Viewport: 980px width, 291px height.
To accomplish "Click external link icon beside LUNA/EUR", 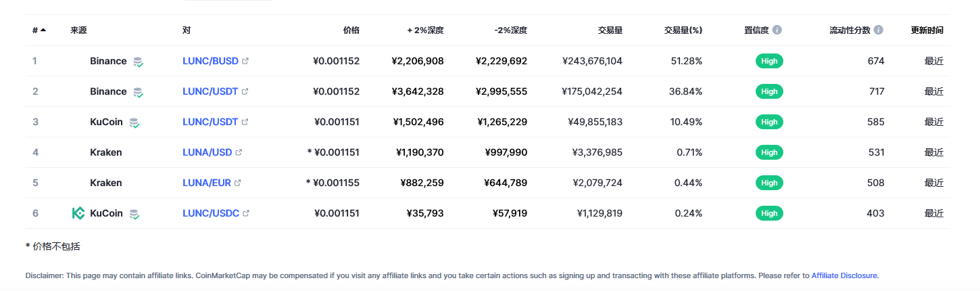I will pos(238,183).
